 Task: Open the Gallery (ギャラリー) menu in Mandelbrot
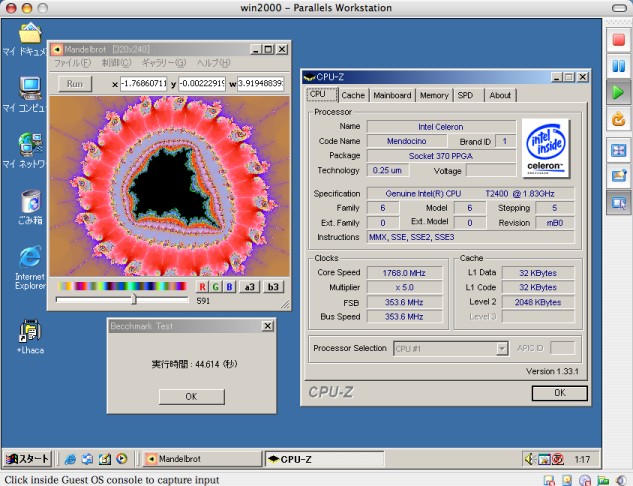point(163,63)
